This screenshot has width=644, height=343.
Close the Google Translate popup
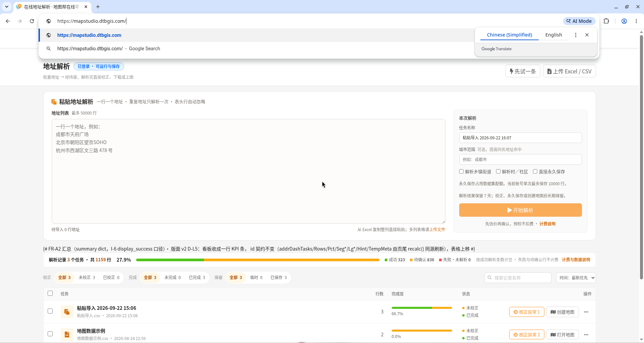click(x=587, y=35)
